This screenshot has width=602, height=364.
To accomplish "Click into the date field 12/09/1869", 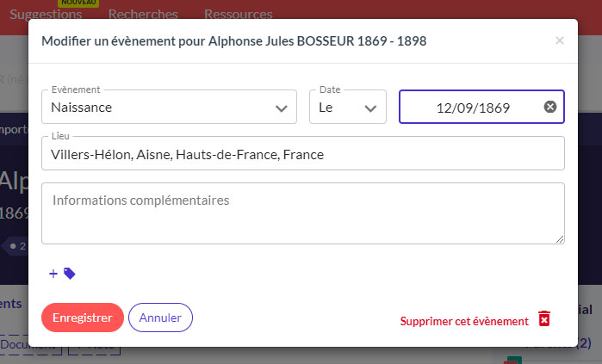I will coord(473,108).
